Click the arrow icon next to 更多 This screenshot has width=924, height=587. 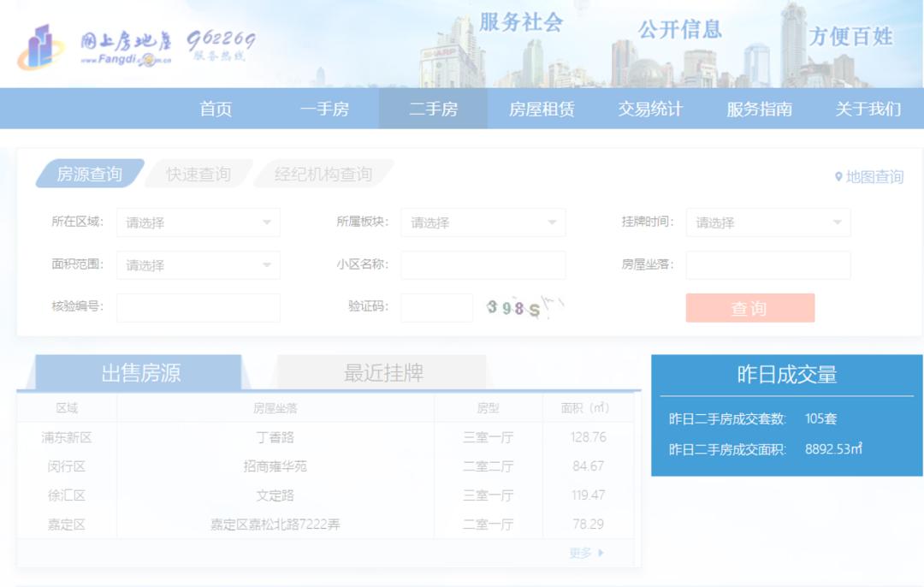click(x=601, y=553)
